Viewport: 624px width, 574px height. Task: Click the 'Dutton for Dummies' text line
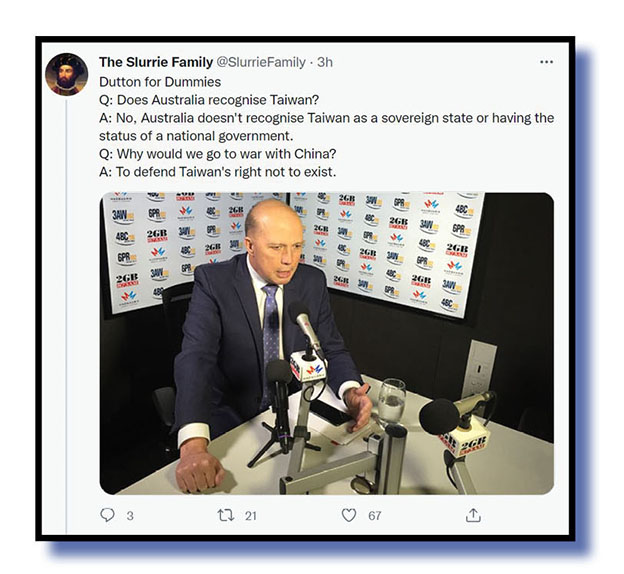(160, 82)
